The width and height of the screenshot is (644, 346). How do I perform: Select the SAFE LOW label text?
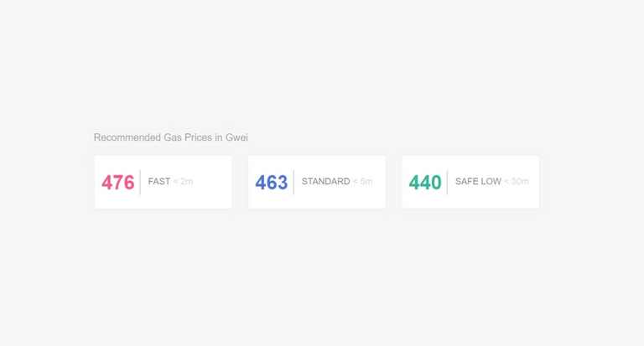(x=478, y=182)
